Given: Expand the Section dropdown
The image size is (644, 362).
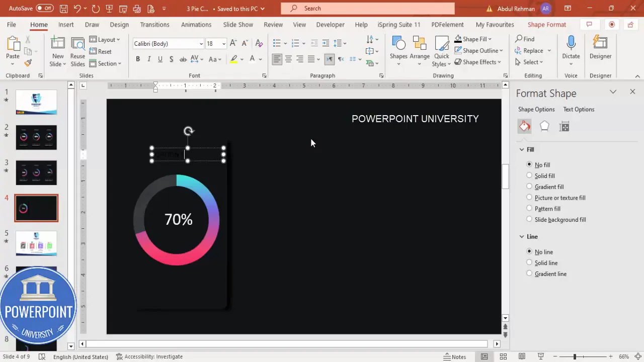Looking at the screenshot, I should pos(105,63).
